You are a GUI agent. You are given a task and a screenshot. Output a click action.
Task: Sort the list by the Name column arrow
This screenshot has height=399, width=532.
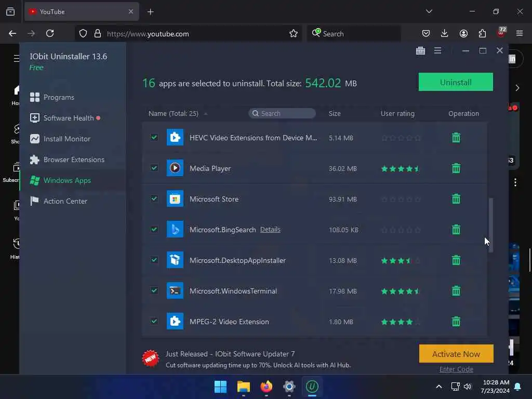tap(206, 114)
